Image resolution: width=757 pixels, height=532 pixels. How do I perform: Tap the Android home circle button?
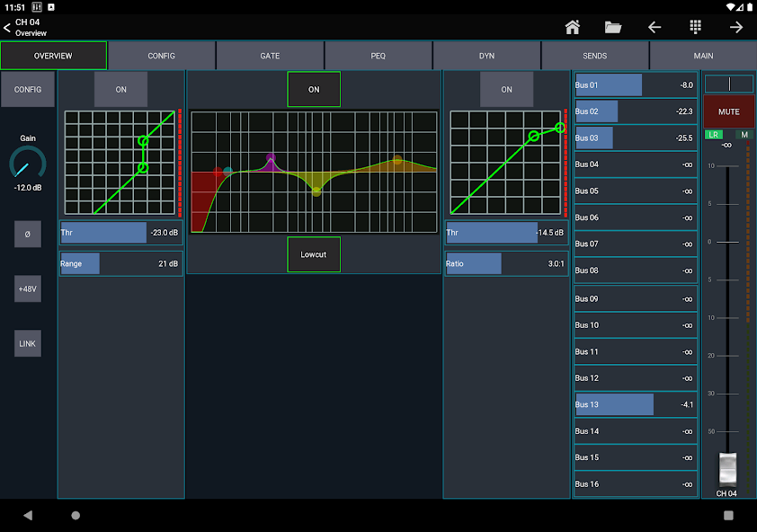point(76,515)
